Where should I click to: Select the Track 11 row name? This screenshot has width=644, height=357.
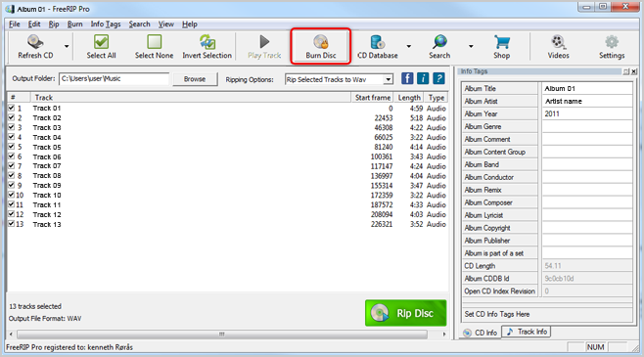tap(47, 204)
